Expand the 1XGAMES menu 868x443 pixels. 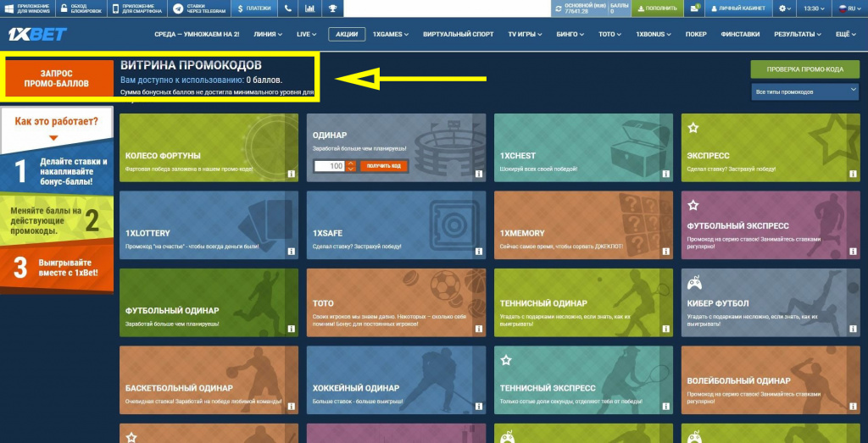pyautogui.click(x=391, y=34)
